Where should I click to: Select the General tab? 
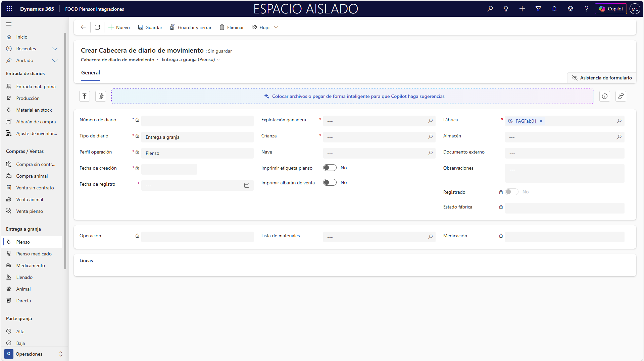click(90, 73)
